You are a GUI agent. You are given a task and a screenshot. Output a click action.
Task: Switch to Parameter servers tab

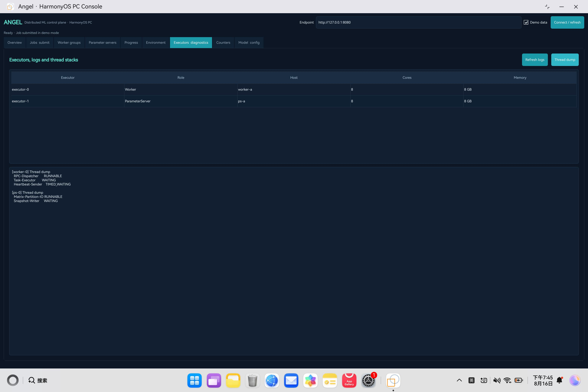(x=103, y=43)
